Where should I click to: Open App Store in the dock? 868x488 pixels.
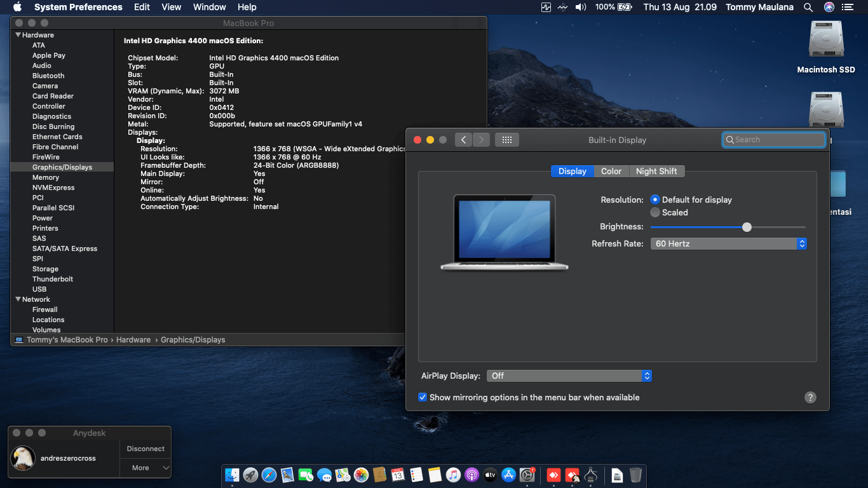point(508,475)
